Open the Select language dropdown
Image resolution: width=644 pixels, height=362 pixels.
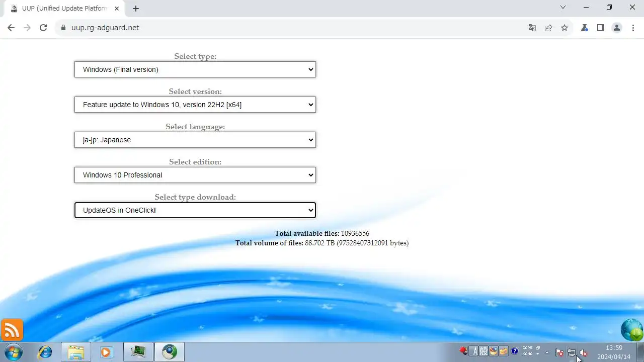(195, 140)
